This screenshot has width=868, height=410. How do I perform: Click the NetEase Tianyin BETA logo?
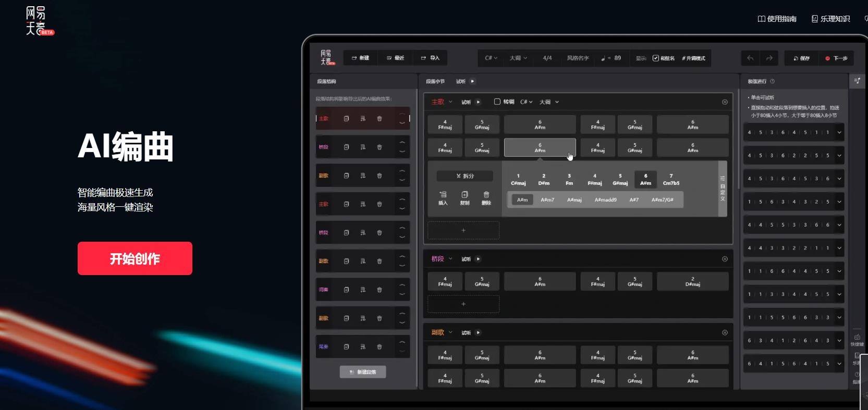click(x=40, y=21)
